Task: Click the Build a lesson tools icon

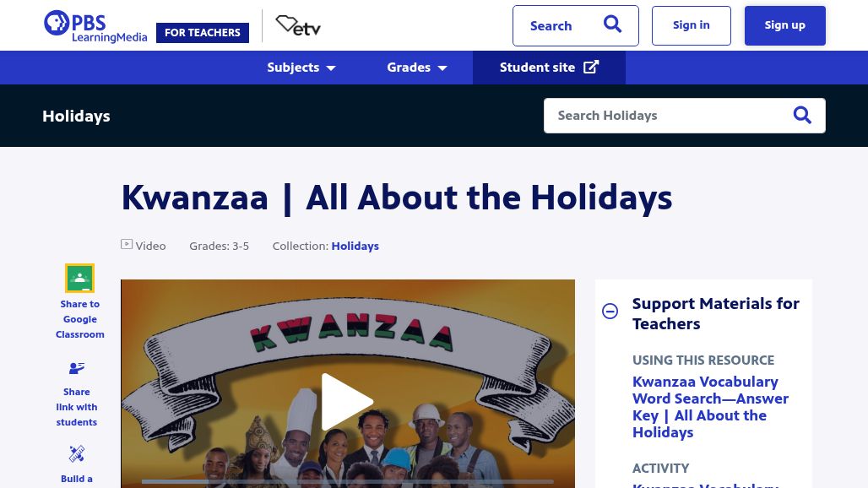Action: click(76, 453)
